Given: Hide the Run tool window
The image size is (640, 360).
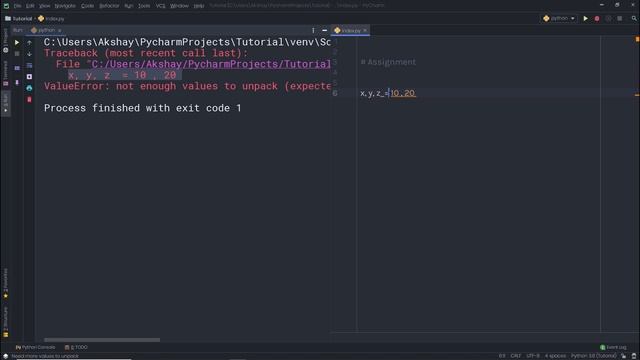Looking at the screenshot, I should 324,30.
